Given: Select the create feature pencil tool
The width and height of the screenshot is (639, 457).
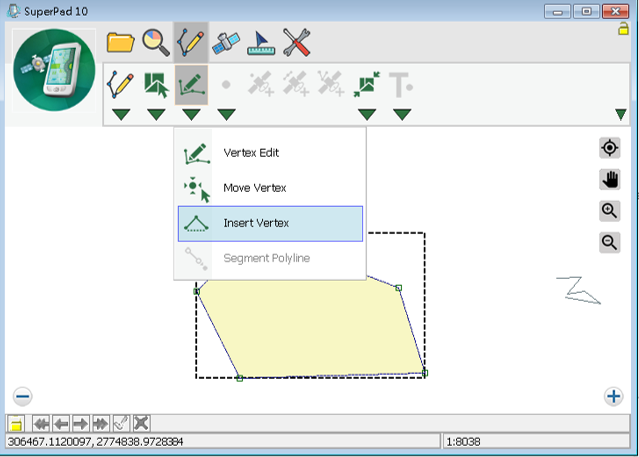Looking at the screenshot, I should (121, 86).
